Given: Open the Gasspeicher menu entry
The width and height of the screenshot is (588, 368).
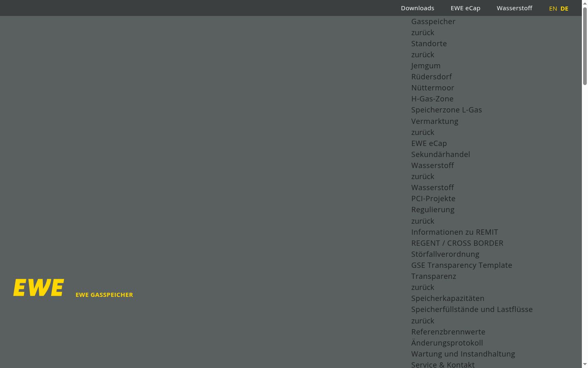Looking at the screenshot, I should coord(433,22).
